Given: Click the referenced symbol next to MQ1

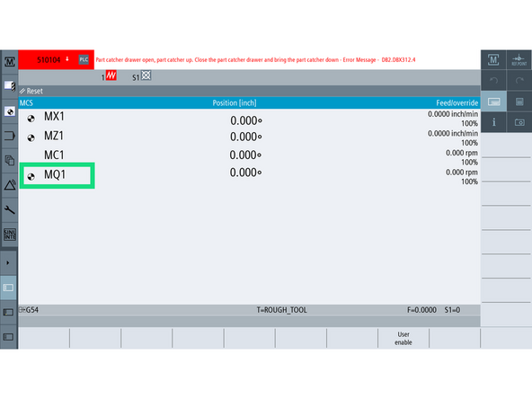Looking at the screenshot, I should click(31, 176).
